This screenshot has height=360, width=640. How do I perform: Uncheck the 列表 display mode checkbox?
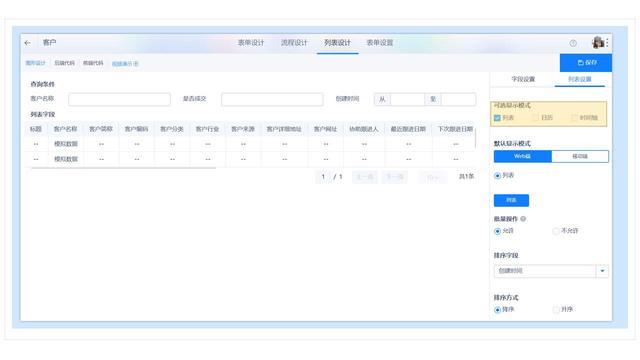(x=497, y=118)
